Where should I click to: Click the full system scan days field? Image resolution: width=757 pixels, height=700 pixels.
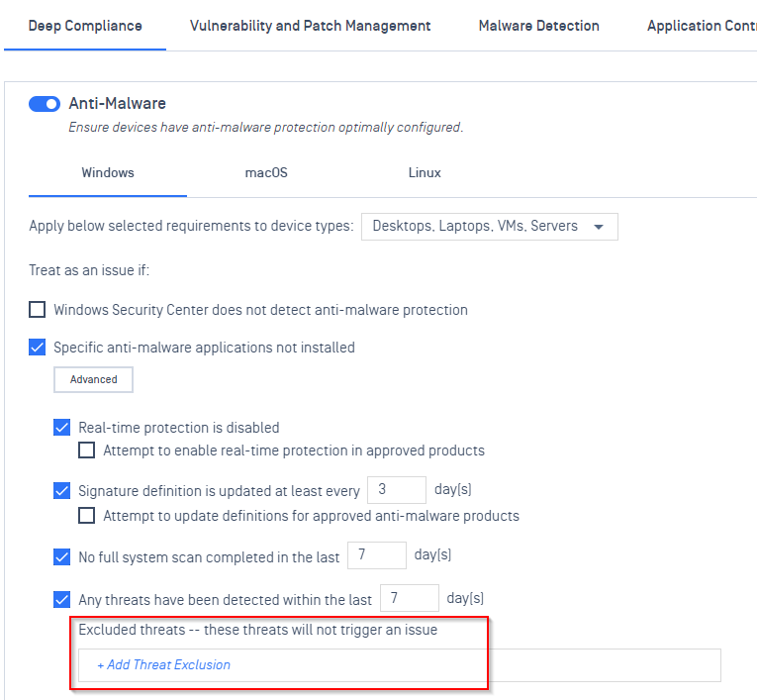coord(377,555)
